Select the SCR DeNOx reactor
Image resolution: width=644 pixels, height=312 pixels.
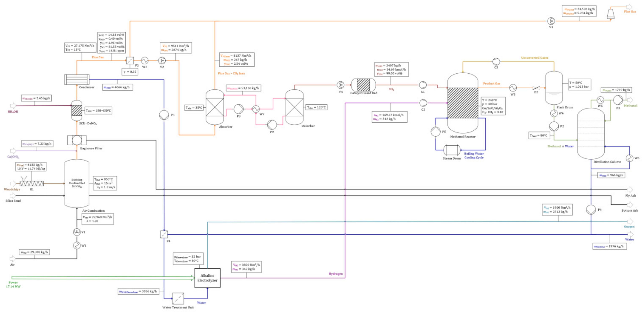point(77,111)
